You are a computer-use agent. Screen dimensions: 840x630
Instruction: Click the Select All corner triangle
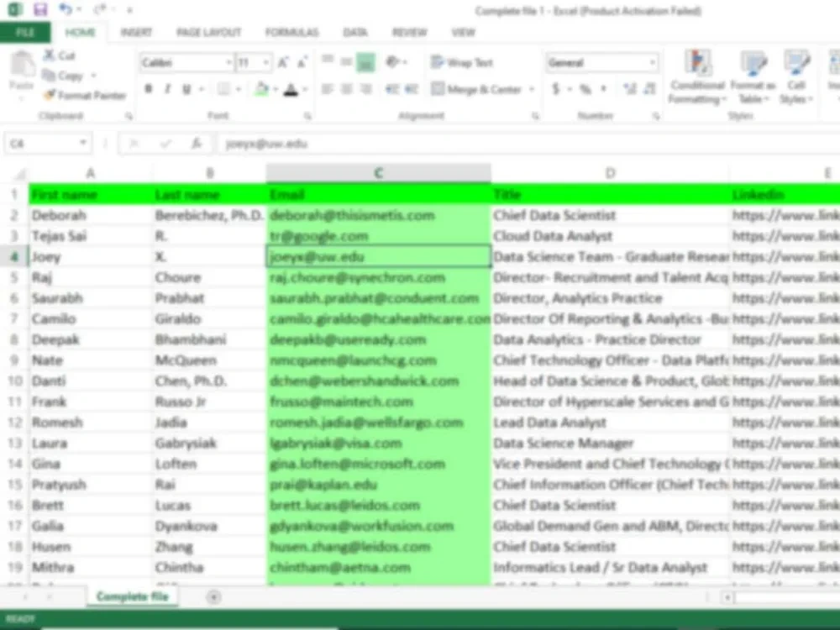(19, 174)
